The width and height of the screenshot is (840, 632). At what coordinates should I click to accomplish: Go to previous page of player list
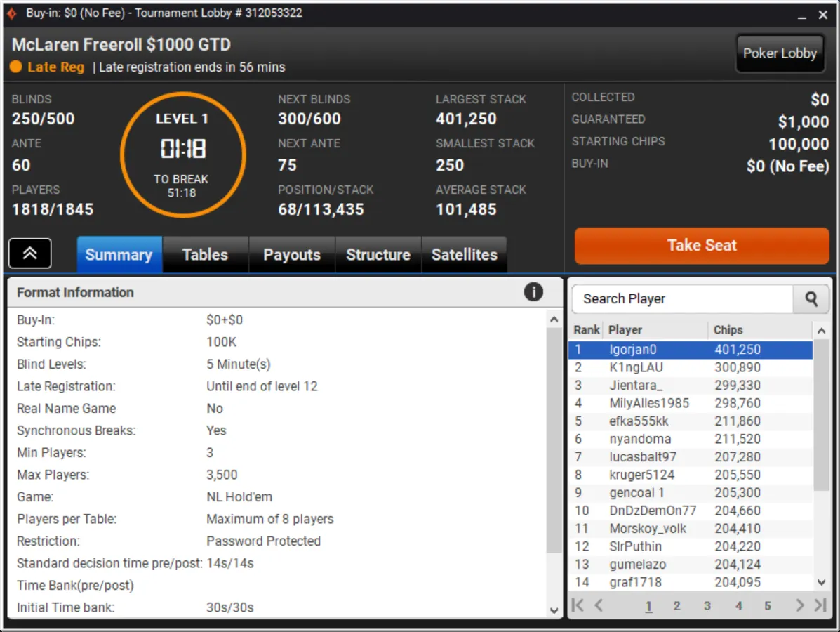(x=599, y=605)
